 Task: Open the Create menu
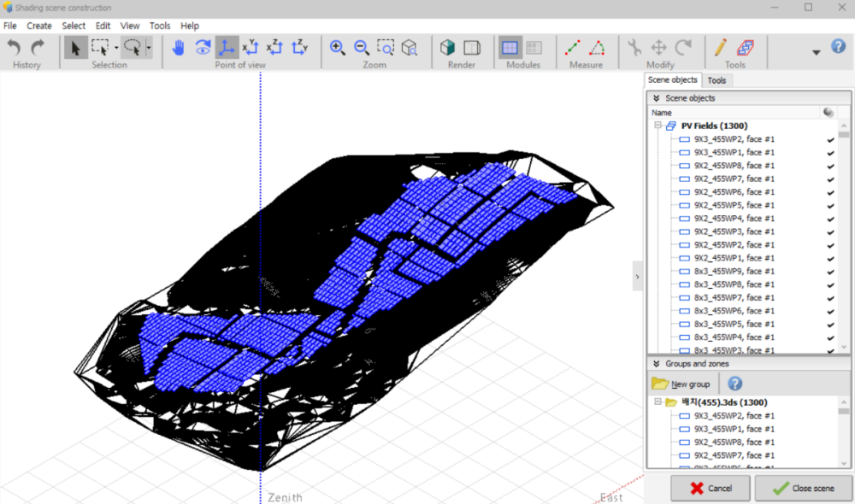coord(39,26)
